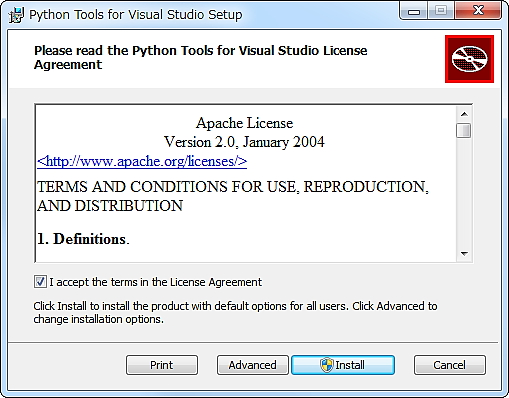Uncheck the accept license terms checkbox

tap(40, 282)
